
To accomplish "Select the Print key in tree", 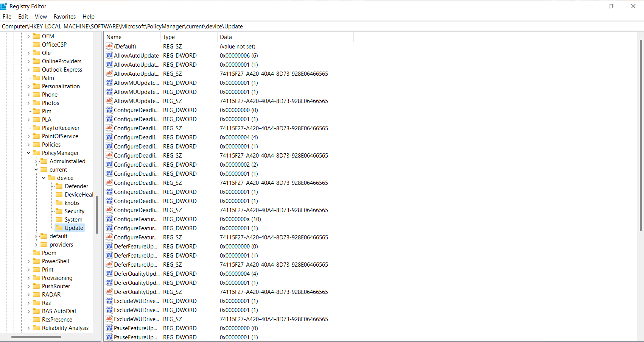I will tap(48, 270).
